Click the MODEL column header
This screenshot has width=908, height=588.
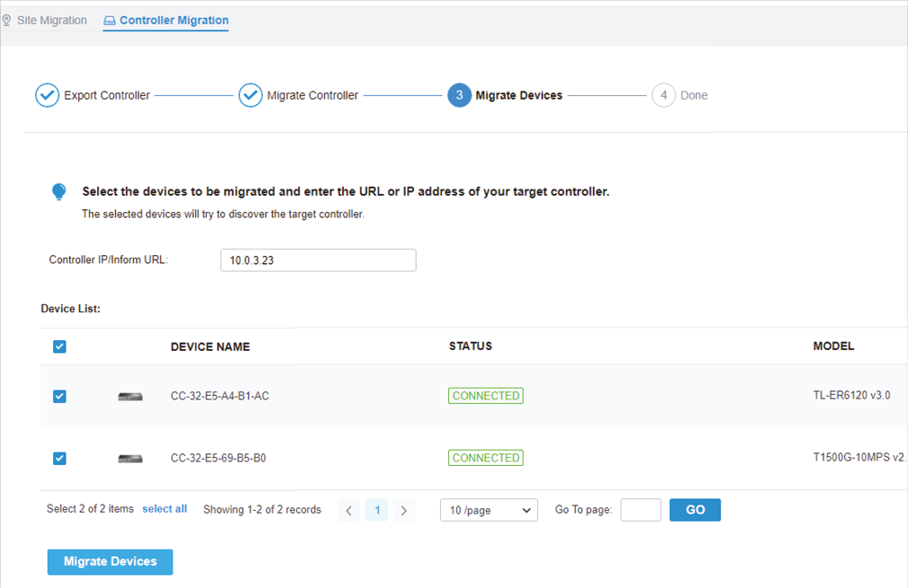pyautogui.click(x=833, y=347)
